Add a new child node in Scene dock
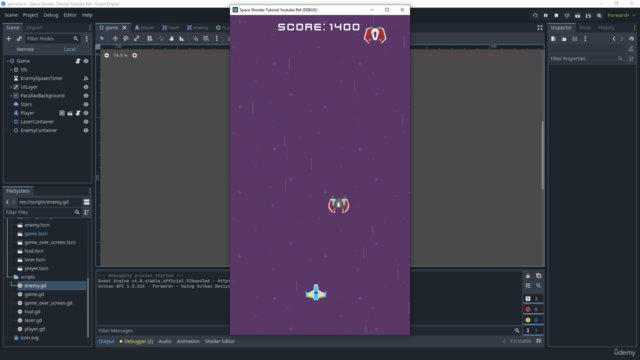640x360 pixels. pos(9,38)
